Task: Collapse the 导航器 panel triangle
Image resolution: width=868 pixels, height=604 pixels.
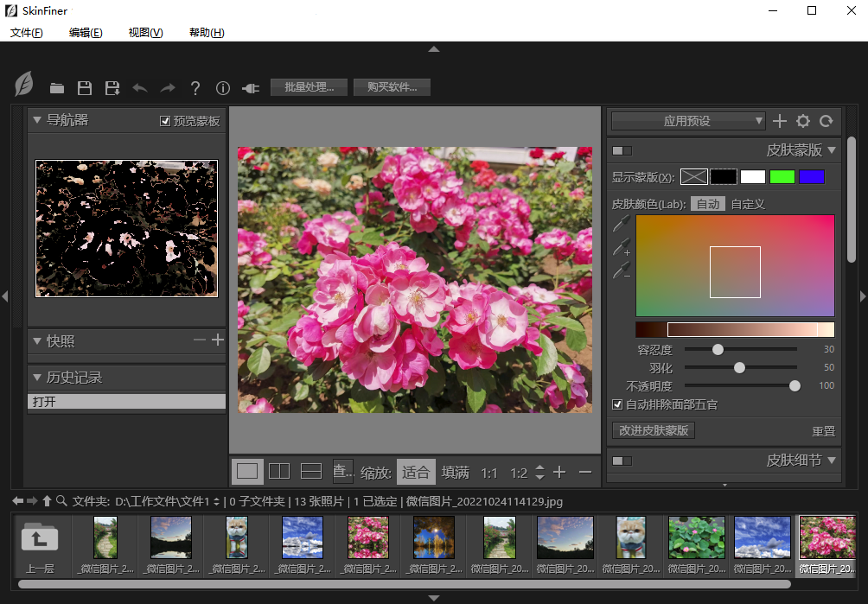Action: tap(37, 120)
